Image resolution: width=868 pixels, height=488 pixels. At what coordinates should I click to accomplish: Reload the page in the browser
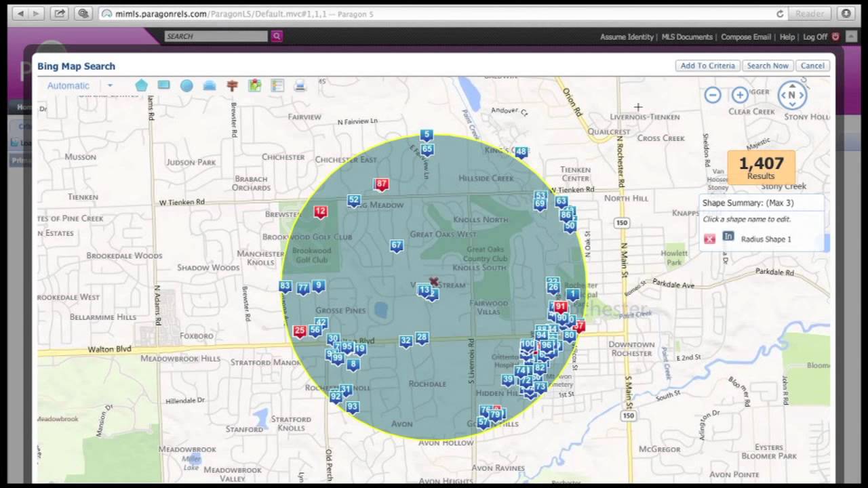tap(780, 14)
